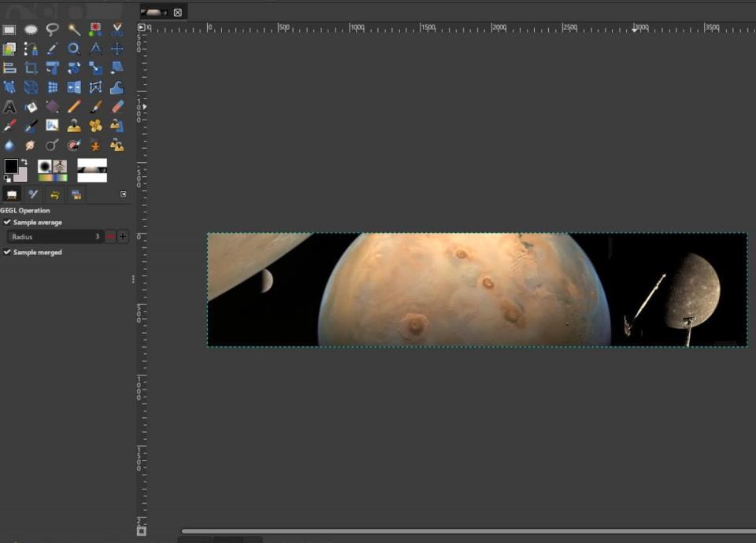756x543 pixels.
Task: Open the Undo History tab
Action: (54, 194)
